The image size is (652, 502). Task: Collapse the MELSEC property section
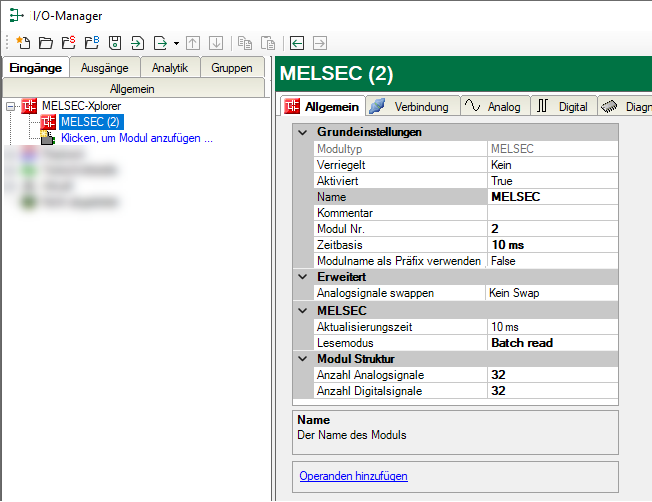click(303, 311)
